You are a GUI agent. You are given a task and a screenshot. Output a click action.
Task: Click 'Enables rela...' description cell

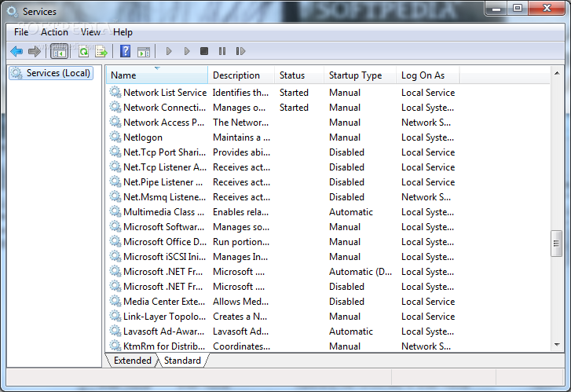(240, 212)
